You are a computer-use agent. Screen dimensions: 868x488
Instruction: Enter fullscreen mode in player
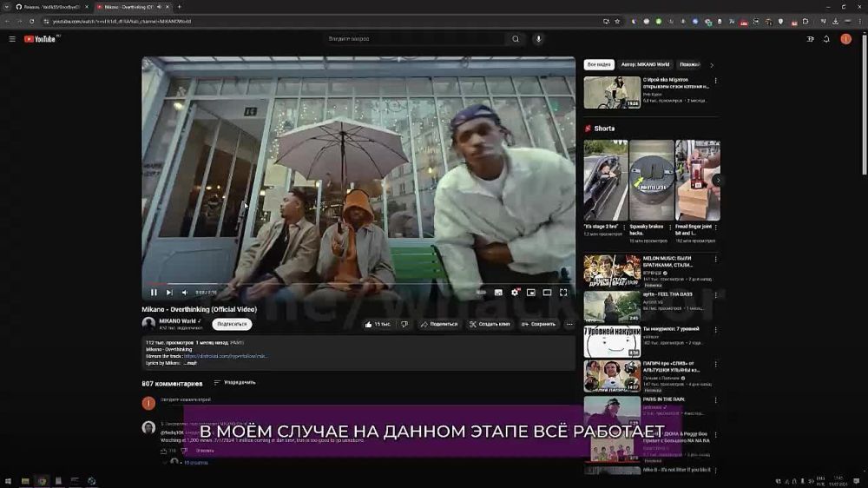point(563,293)
